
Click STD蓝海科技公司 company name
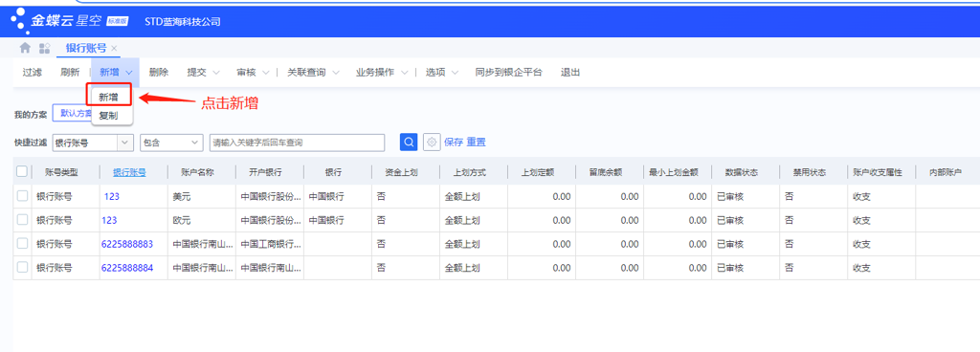pos(183,22)
